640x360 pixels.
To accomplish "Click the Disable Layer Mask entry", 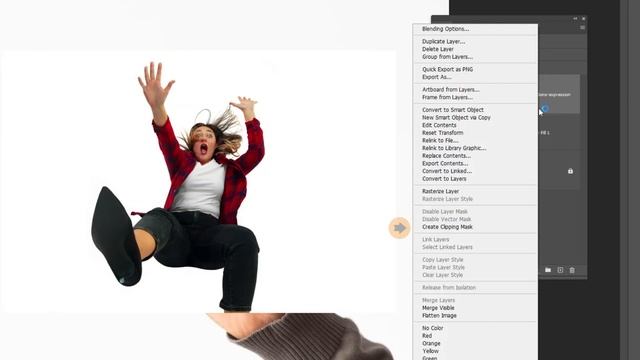I will (x=444, y=212).
